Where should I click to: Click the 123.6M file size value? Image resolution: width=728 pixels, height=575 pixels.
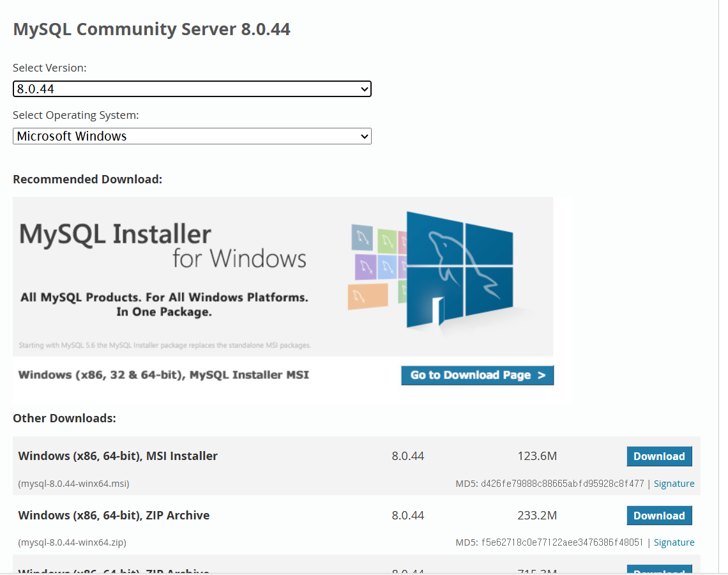click(x=537, y=456)
